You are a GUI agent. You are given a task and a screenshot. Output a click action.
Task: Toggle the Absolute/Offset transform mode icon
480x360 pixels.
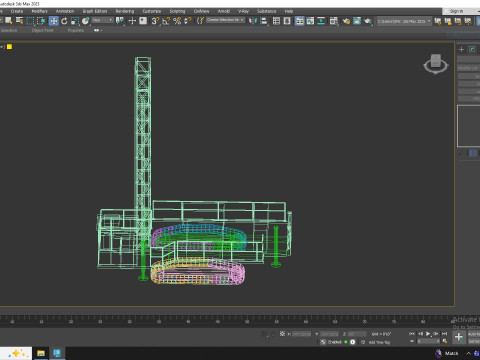point(282,334)
